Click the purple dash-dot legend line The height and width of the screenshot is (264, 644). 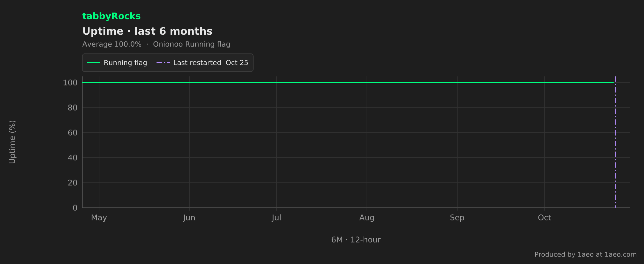[x=163, y=63]
